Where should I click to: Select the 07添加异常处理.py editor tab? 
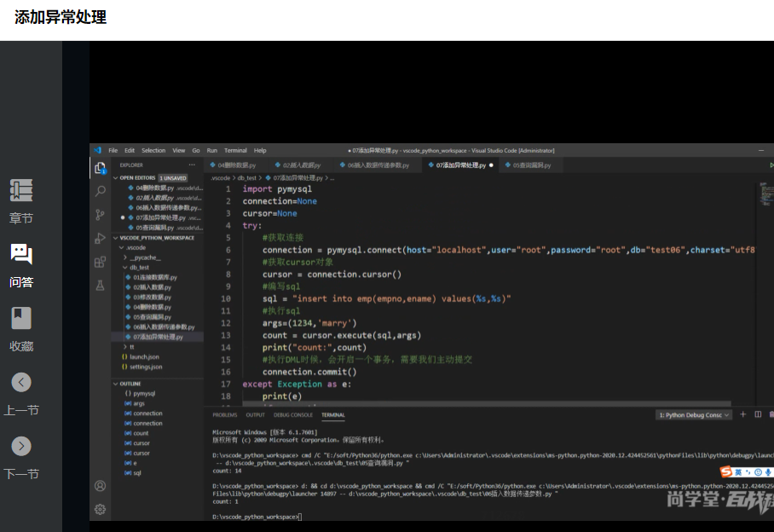(x=460, y=165)
